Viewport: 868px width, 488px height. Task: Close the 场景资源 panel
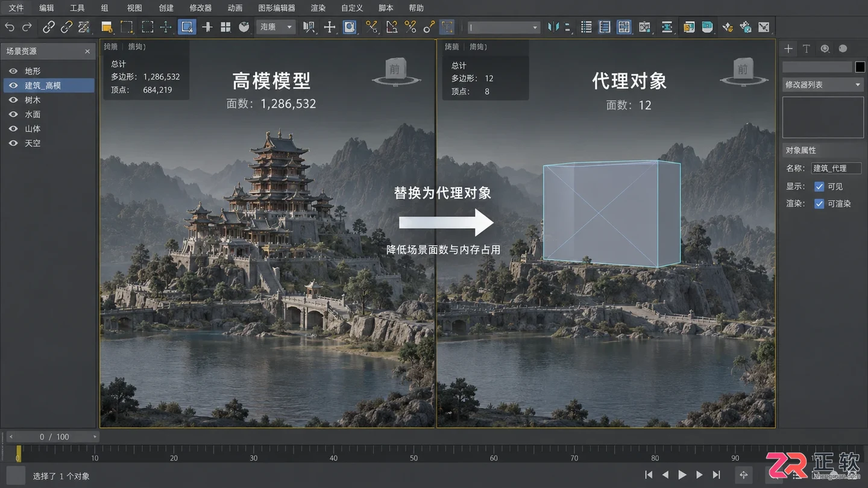point(87,52)
